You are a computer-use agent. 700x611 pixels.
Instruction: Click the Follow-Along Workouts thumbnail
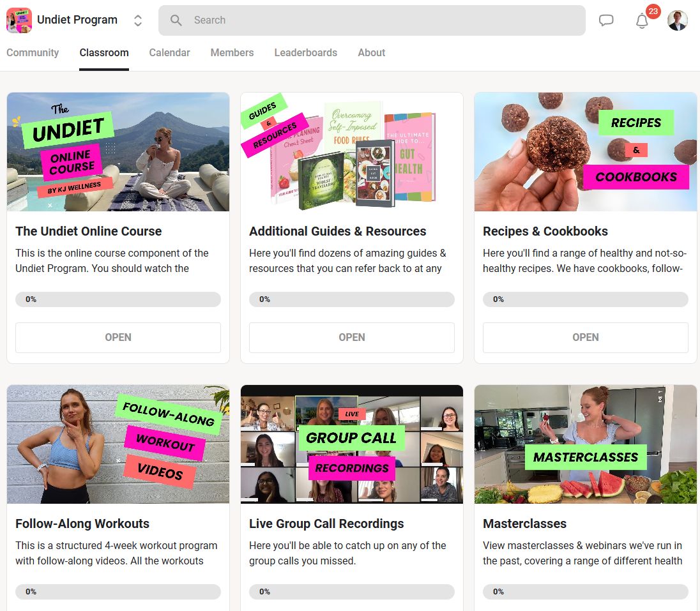click(118, 444)
